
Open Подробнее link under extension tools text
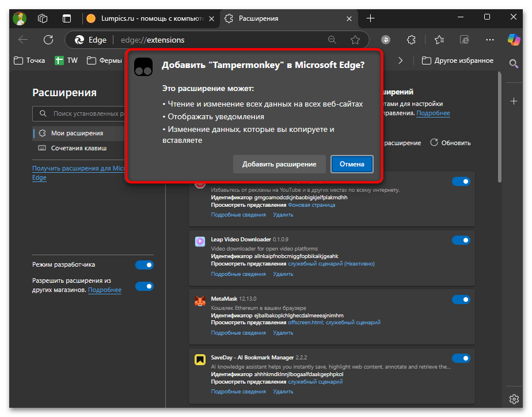tap(433, 113)
